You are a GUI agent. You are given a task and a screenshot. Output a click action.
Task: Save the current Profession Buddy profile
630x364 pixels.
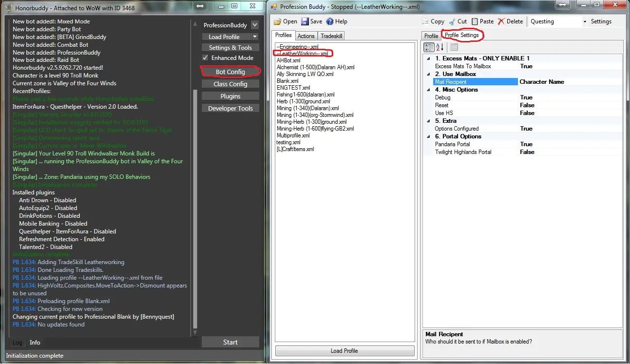click(x=311, y=21)
